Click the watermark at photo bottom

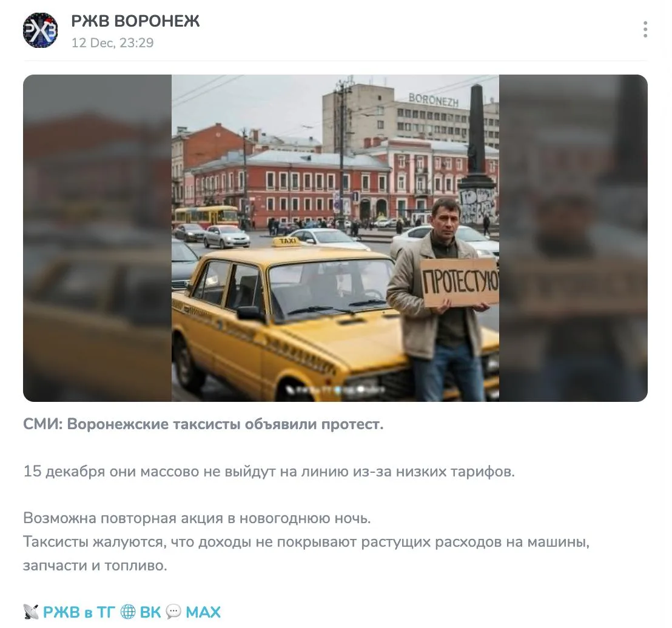335,389
